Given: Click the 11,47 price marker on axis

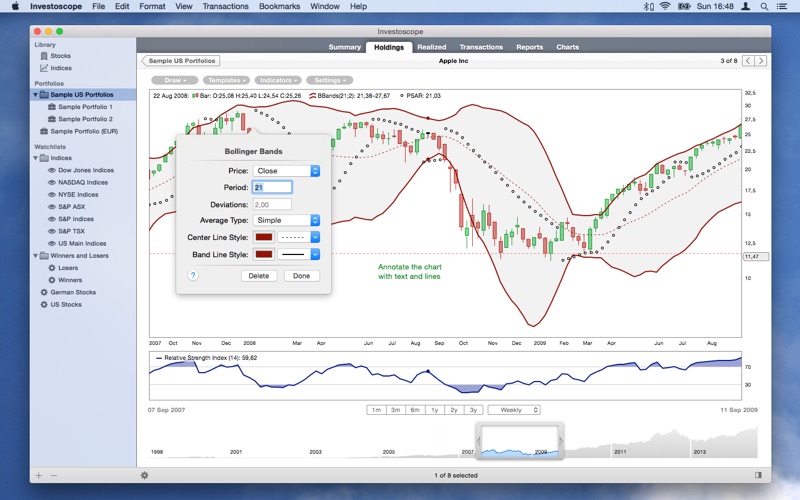Looking at the screenshot, I should [755, 257].
